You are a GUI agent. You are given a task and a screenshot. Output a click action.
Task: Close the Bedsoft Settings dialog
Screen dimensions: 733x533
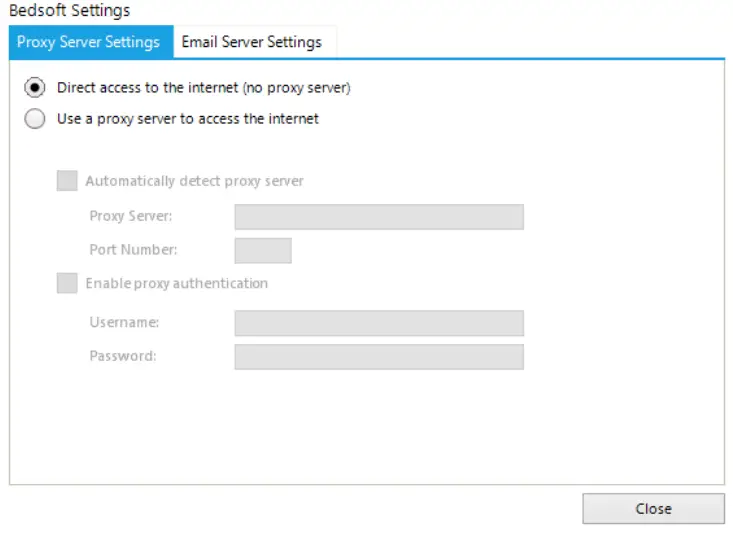click(654, 509)
